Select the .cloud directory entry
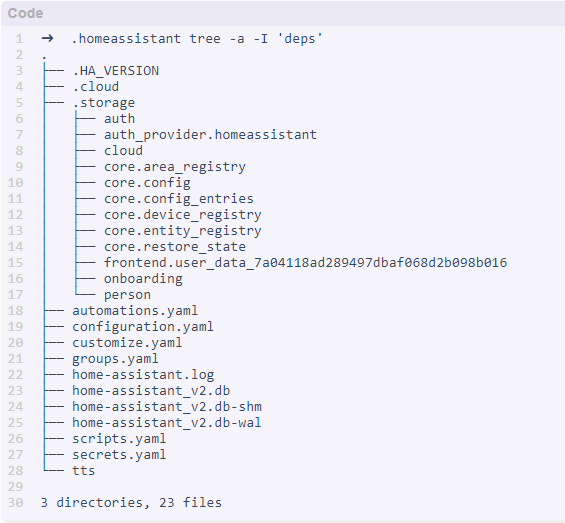This screenshot has height=523, width=565. click(x=95, y=87)
